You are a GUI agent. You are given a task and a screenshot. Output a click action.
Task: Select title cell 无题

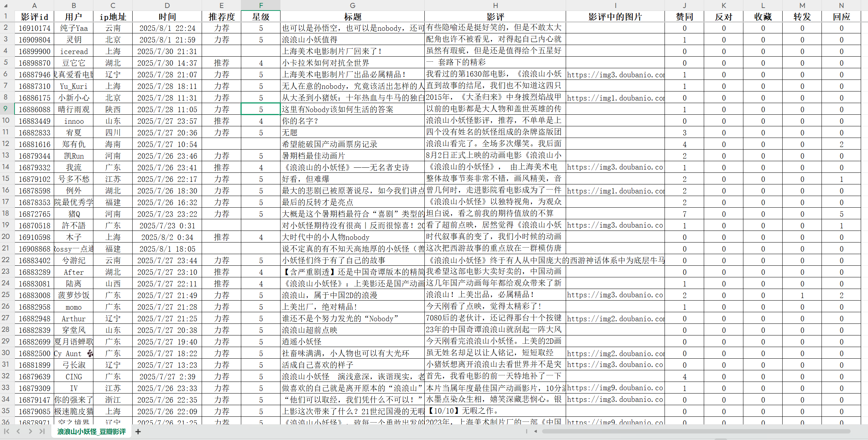pyautogui.click(x=352, y=133)
